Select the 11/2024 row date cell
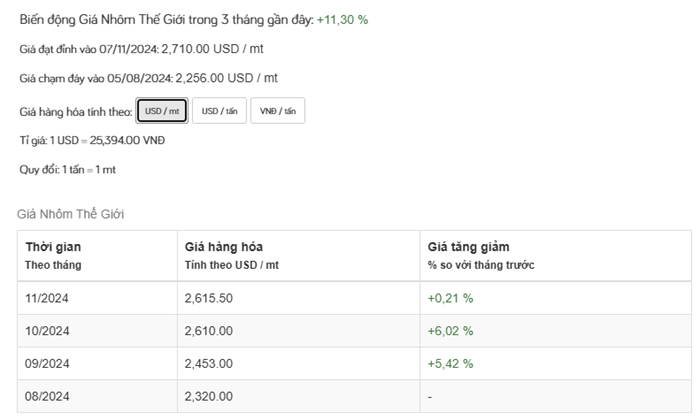Screen dimensions: 700x420 (x=47, y=298)
